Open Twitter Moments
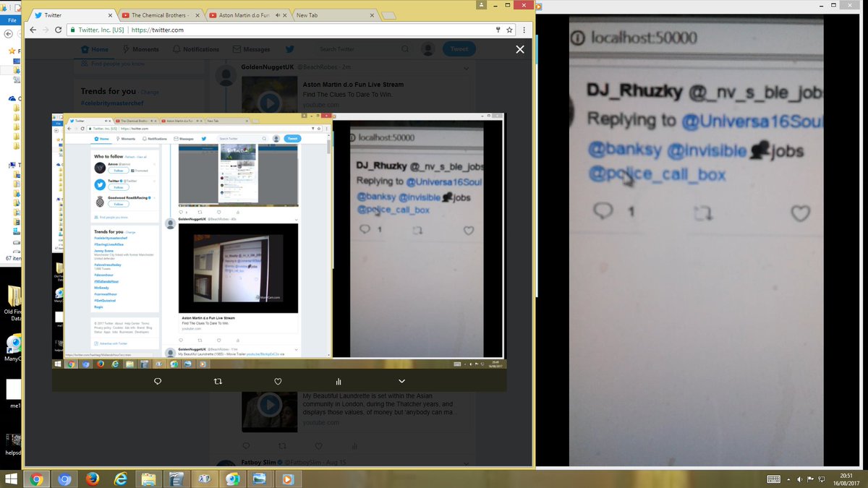This screenshot has width=868, height=488. click(x=141, y=49)
